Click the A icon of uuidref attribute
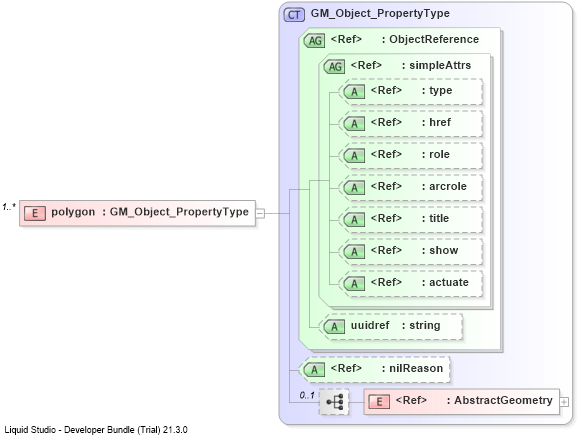577x435 pixels. [334, 326]
